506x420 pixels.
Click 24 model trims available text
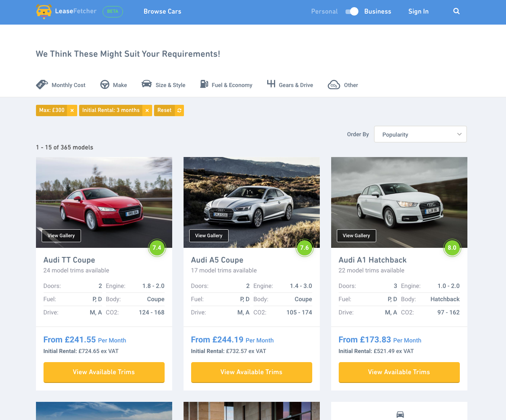pyautogui.click(x=76, y=271)
